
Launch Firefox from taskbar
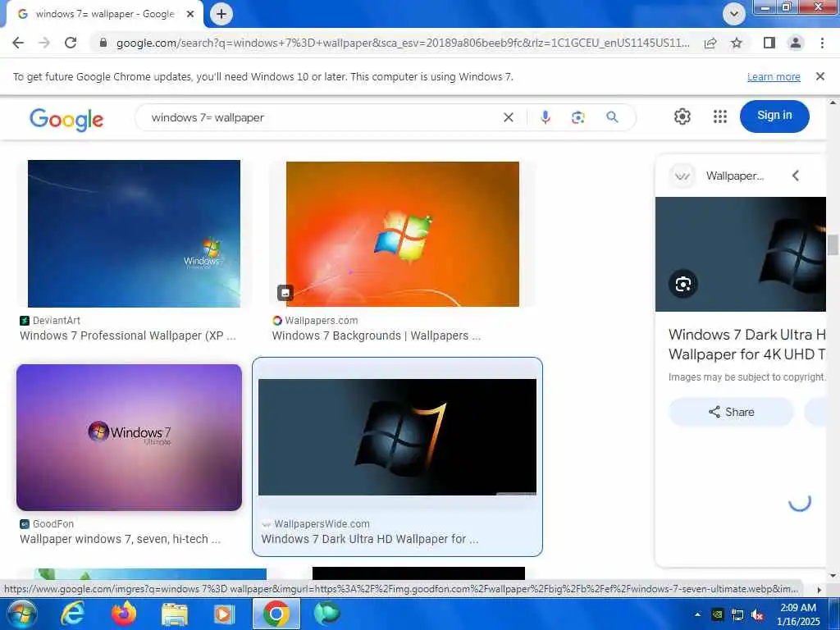pyautogui.click(x=124, y=614)
